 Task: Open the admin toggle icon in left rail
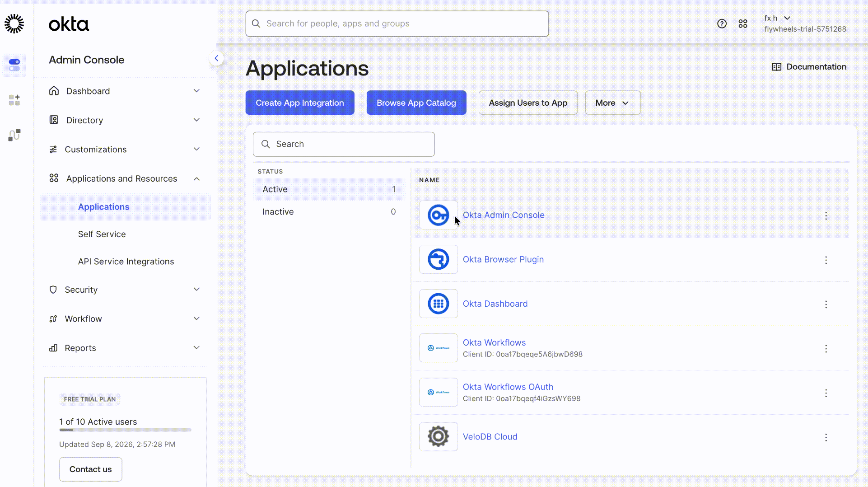pos(14,65)
